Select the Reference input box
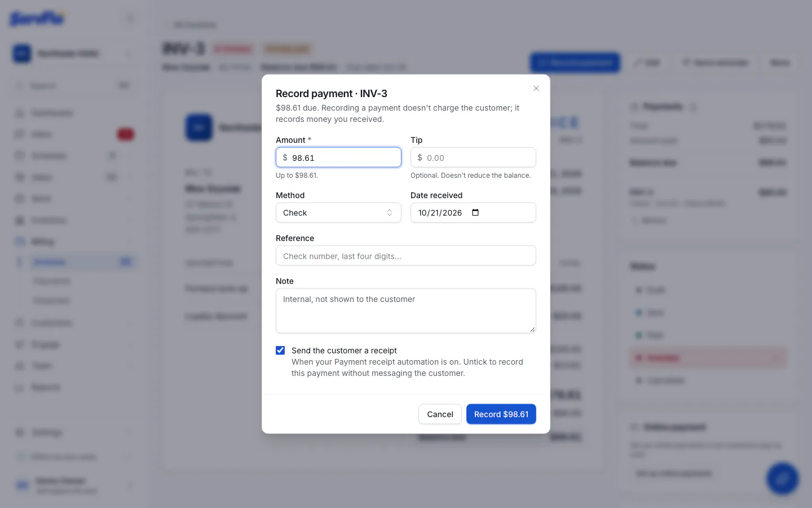This screenshot has height=508, width=812. point(406,256)
